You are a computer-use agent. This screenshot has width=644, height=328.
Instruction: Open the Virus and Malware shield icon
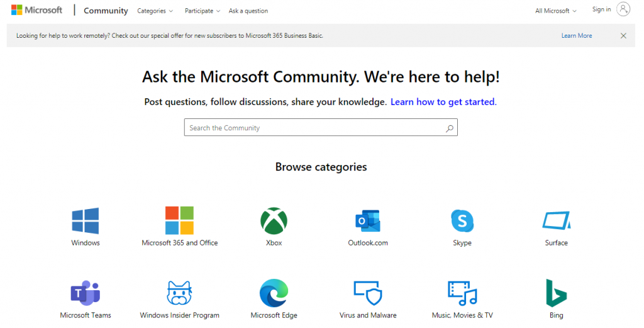click(x=368, y=293)
